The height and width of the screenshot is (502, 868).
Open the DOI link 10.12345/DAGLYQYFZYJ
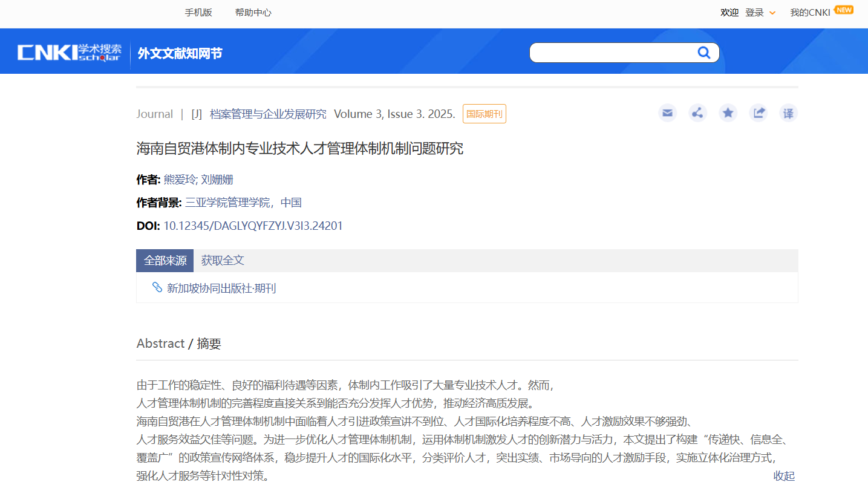click(253, 226)
